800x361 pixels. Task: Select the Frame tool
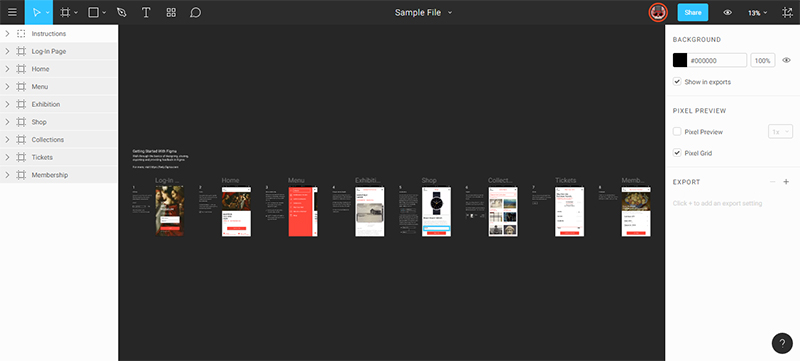coord(65,13)
